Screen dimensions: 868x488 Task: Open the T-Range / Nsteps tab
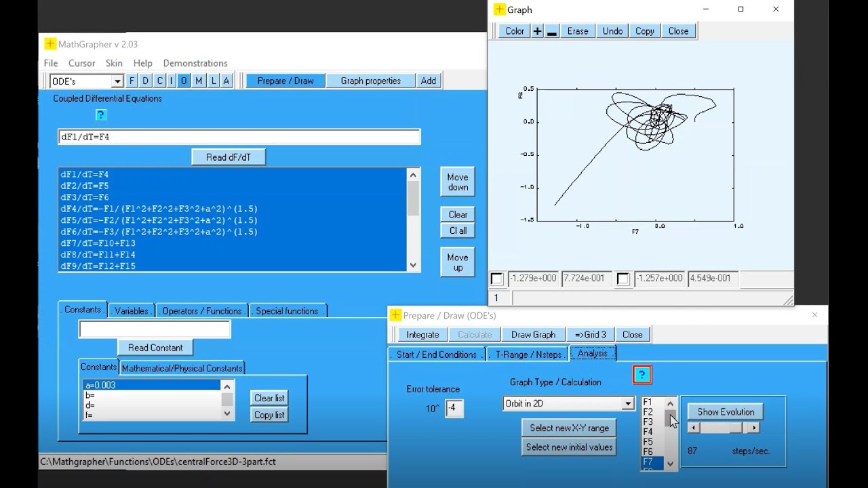[x=528, y=354]
